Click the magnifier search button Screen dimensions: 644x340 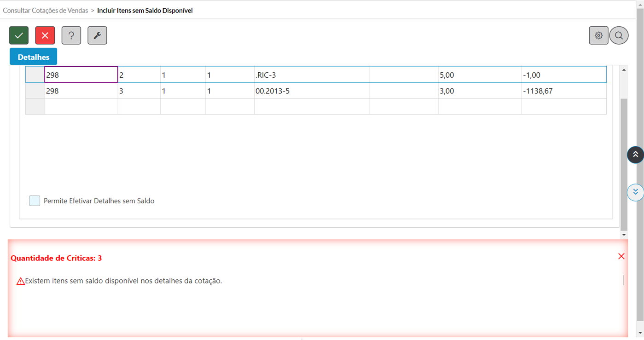pos(619,35)
